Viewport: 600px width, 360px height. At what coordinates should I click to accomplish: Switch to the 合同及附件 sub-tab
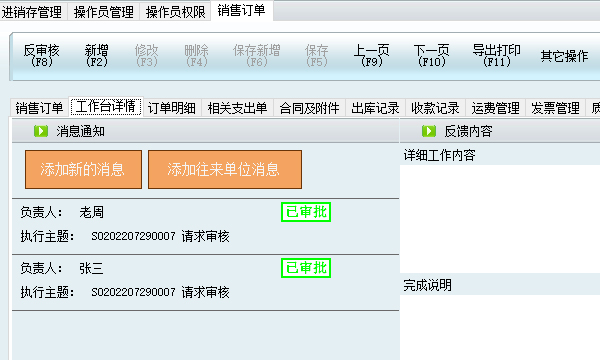click(x=309, y=108)
